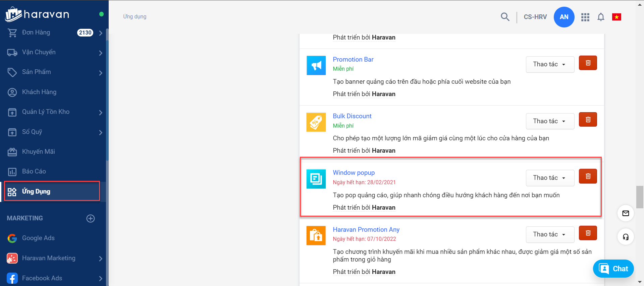Click the Haravan Marketing icon
This screenshot has height=286, width=644.
pyautogui.click(x=12, y=258)
